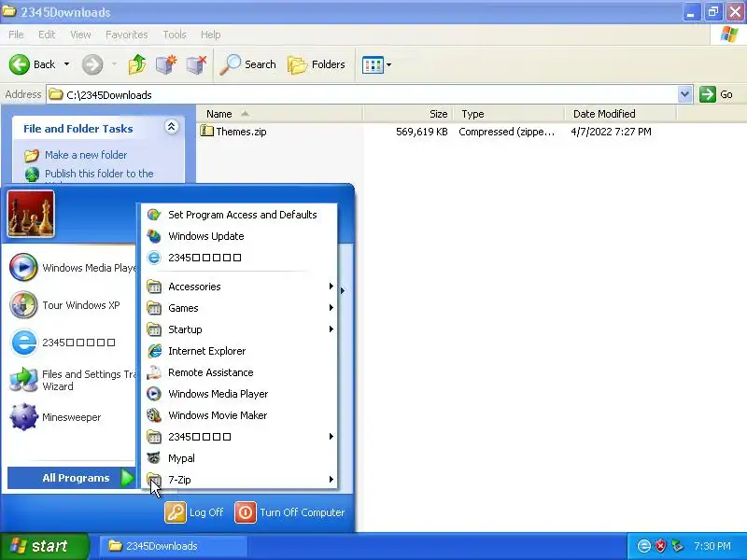Screen dimensions: 747x560
Task: Launch Internet Explorer from All Programs
Action: coord(239,351)
